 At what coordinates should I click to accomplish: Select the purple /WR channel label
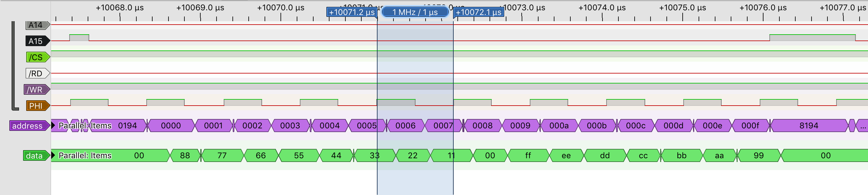pyautogui.click(x=36, y=89)
